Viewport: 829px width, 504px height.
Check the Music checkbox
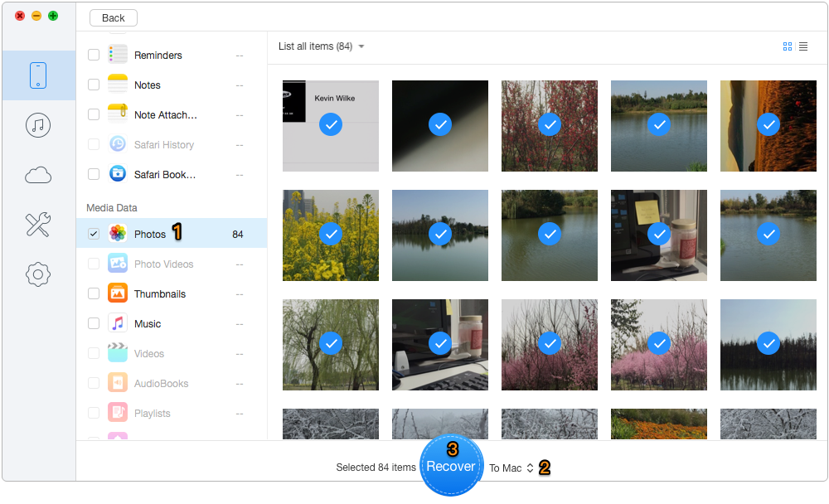[94, 323]
